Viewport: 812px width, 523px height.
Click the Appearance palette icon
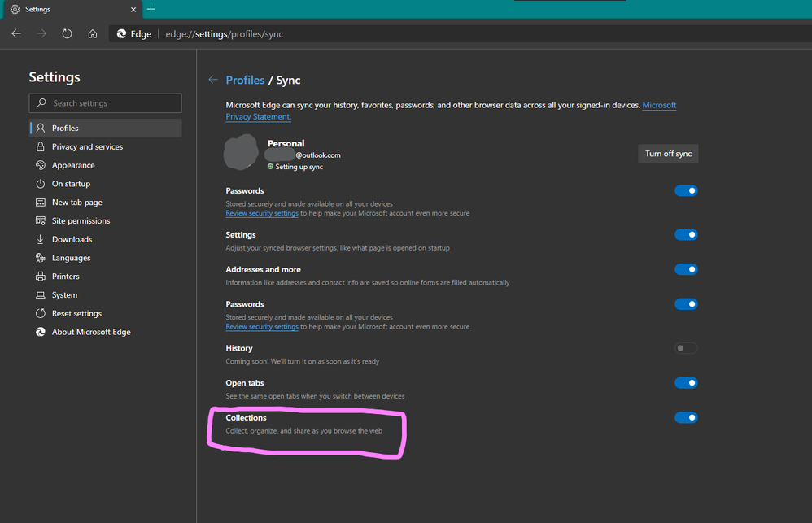(41, 165)
